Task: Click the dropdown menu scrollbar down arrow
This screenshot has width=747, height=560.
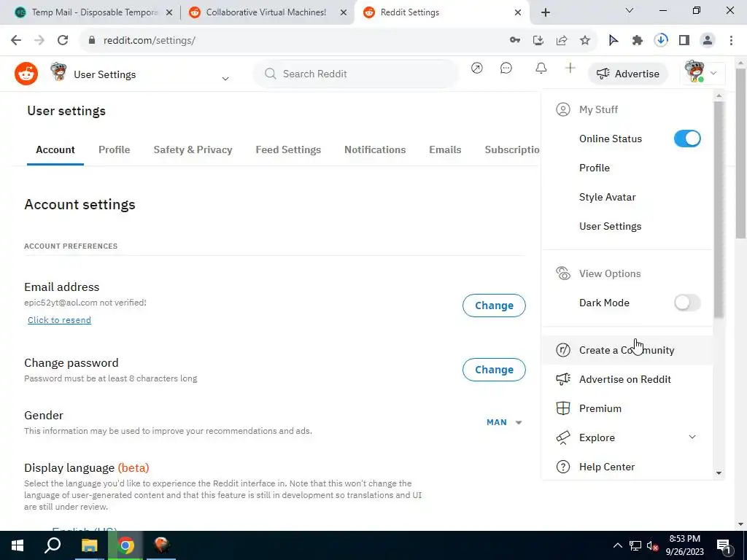Action: pyautogui.click(x=719, y=473)
